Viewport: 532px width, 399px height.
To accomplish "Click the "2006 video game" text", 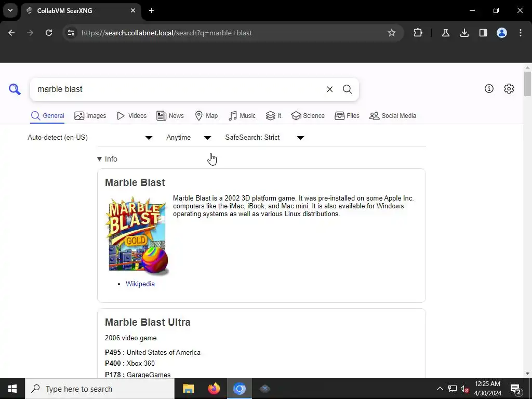I will 130,338.
